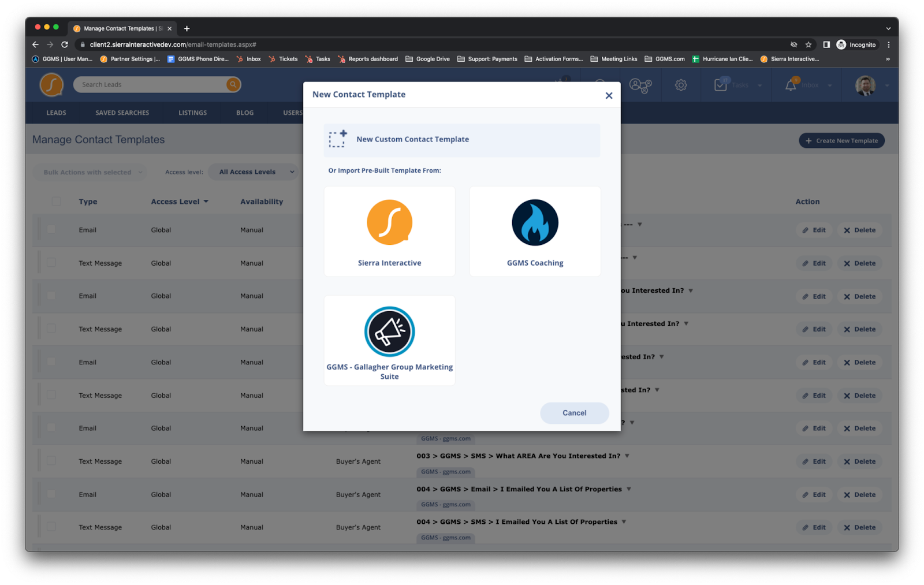The image size is (924, 585).
Task: Open the settings gear in the header
Action: coord(681,85)
